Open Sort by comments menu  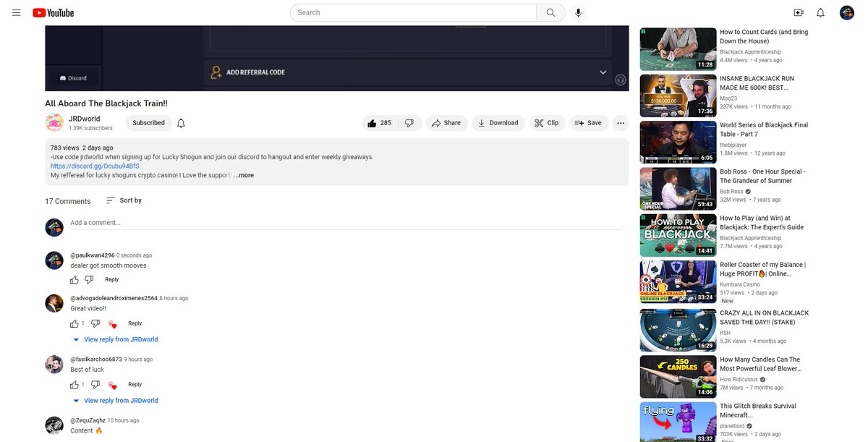124,200
